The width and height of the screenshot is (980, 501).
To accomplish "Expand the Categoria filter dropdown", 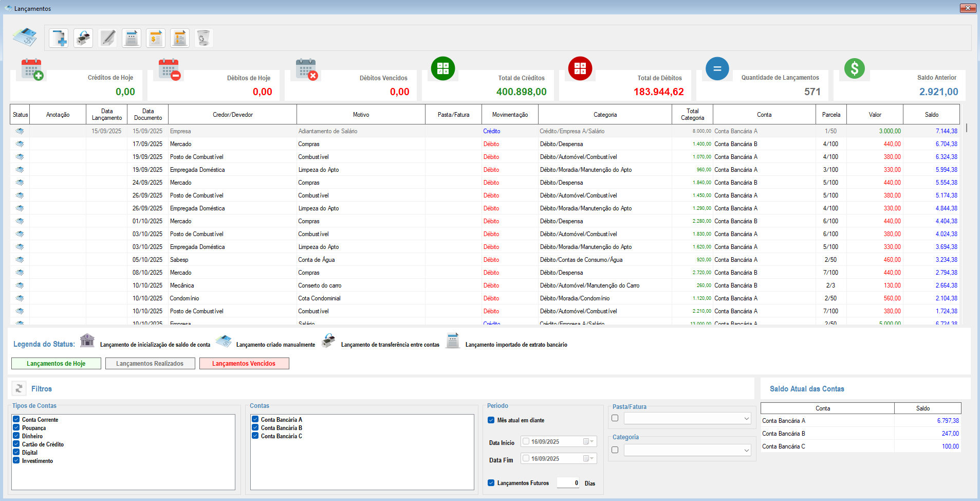I will 746,451.
